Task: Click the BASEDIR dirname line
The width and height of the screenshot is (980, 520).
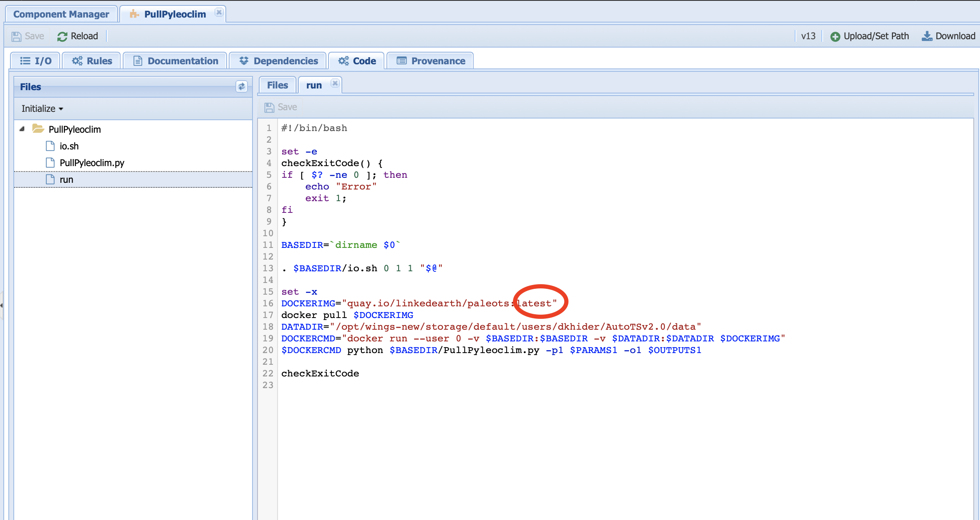Action: tap(341, 245)
